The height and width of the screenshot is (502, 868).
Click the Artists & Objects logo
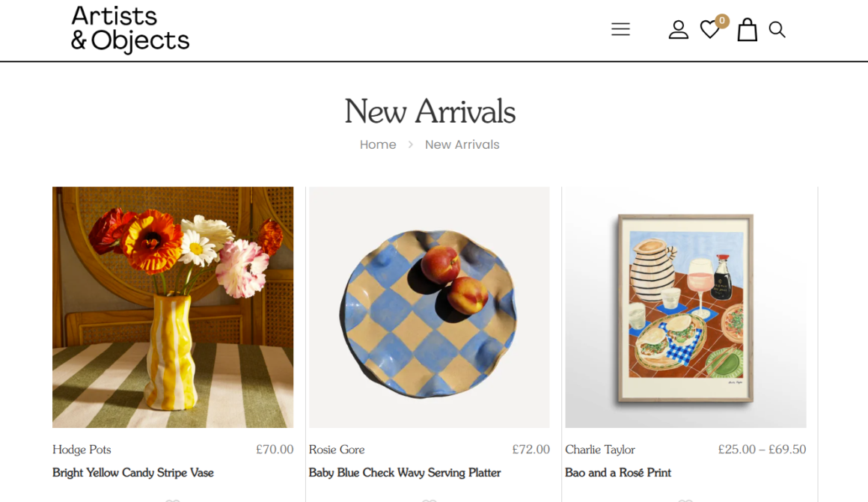(130, 28)
